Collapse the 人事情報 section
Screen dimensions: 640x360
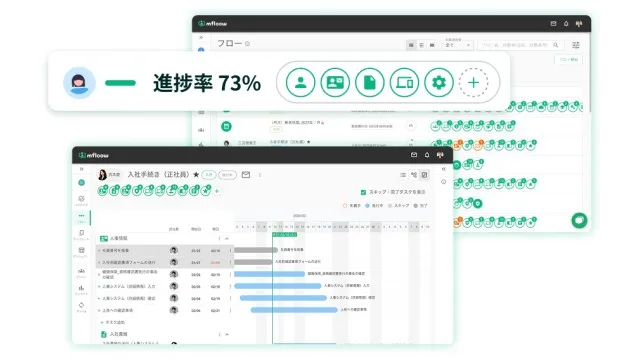click(227, 238)
